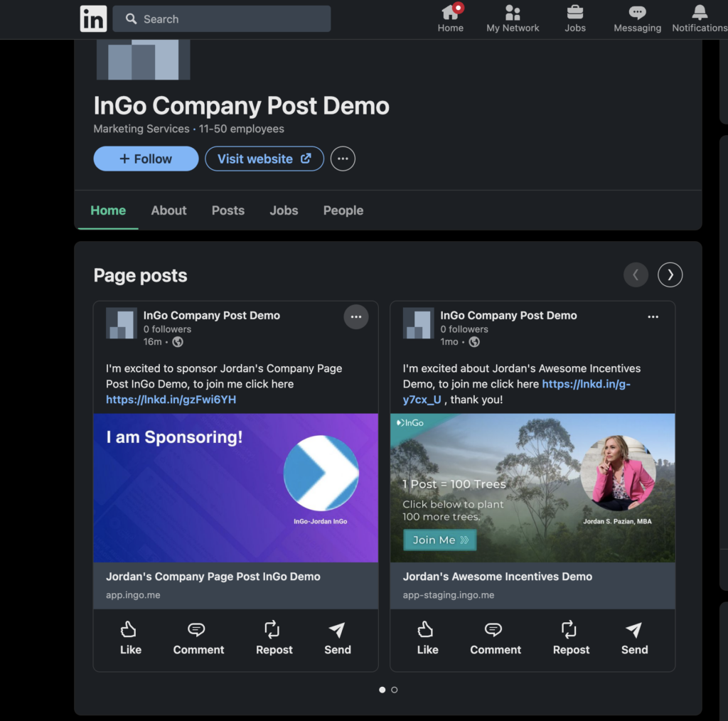Open Jordan's Awesome Incentives Demo title
Image resolution: width=728 pixels, height=721 pixels.
[497, 576]
